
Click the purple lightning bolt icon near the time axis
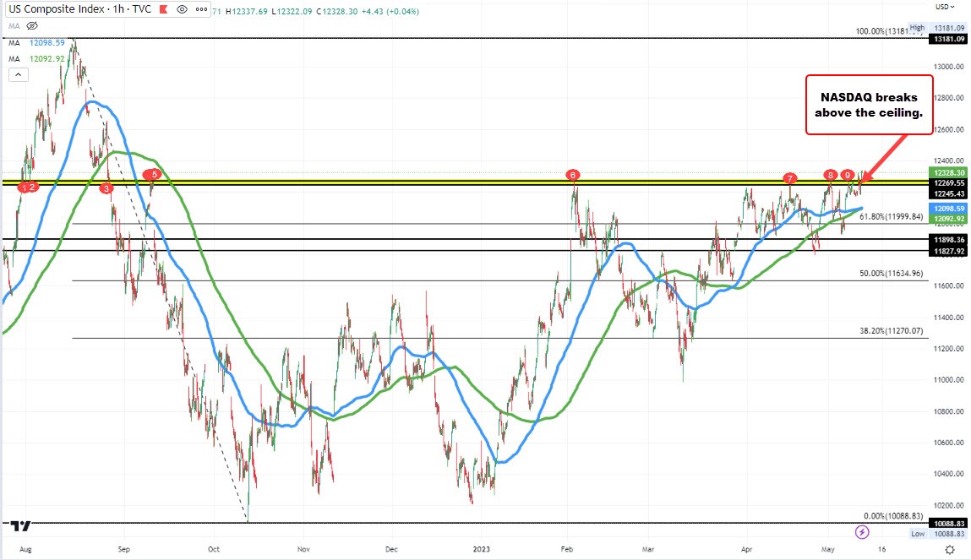861,532
